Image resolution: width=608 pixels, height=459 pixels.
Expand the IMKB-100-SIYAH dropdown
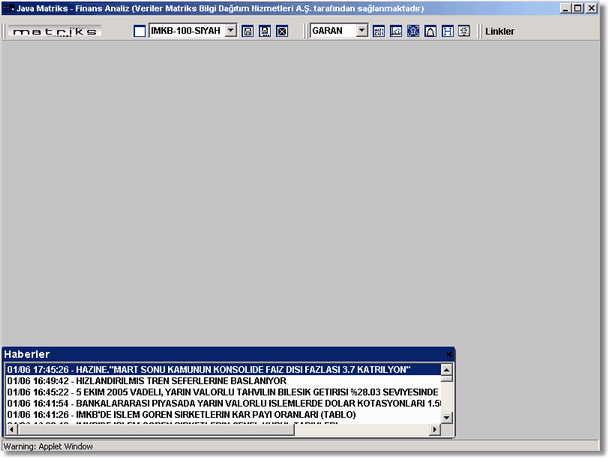point(231,31)
